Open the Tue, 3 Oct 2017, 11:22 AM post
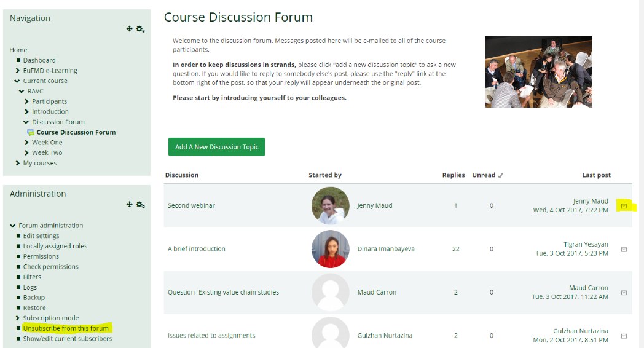 [x=570, y=296]
